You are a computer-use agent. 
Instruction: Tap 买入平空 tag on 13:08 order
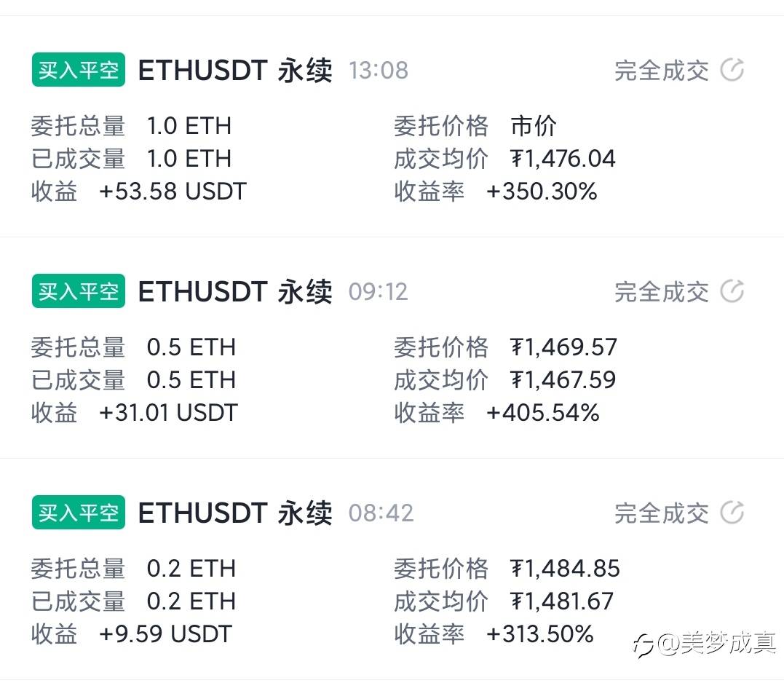(x=79, y=70)
